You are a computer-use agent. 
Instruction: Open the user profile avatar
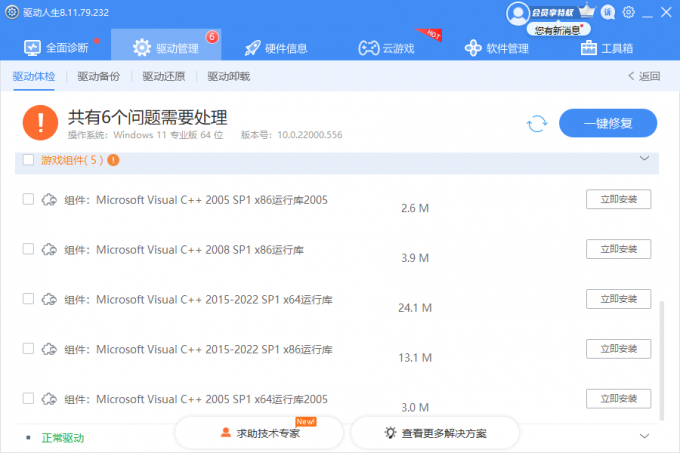coord(517,12)
